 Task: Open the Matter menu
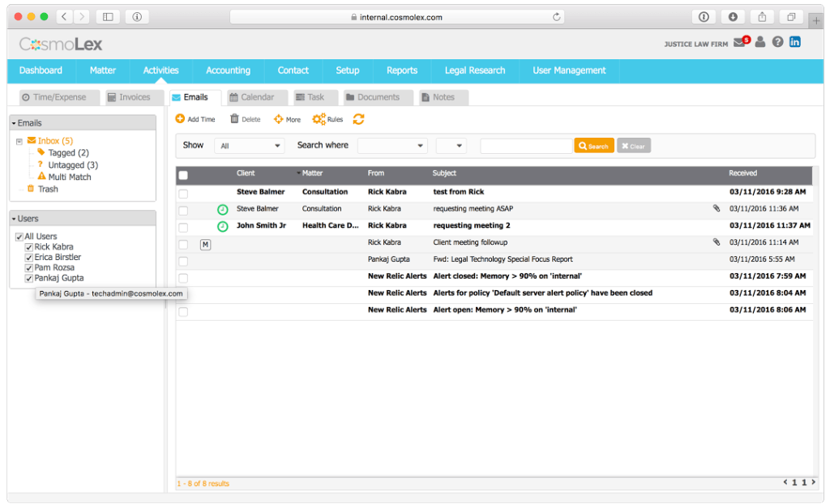tap(103, 70)
